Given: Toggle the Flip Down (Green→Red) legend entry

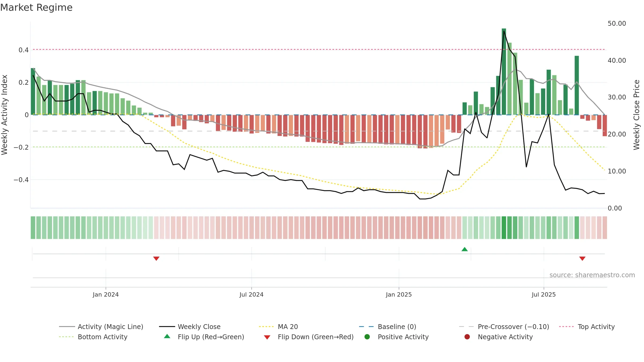Looking at the screenshot, I should coord(309,337).
